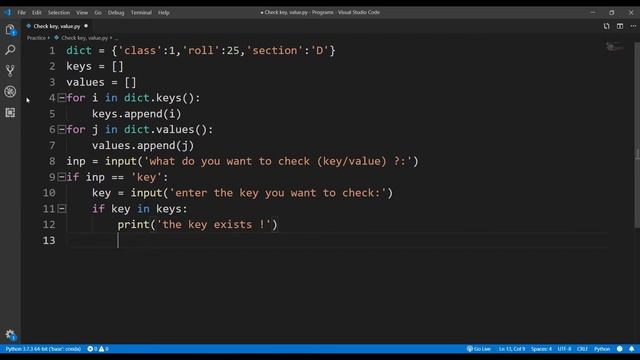Change file encoding UTF-8
Image resolution: width=640 pixels, height=360 pixels.
click(x=564, y=349)
